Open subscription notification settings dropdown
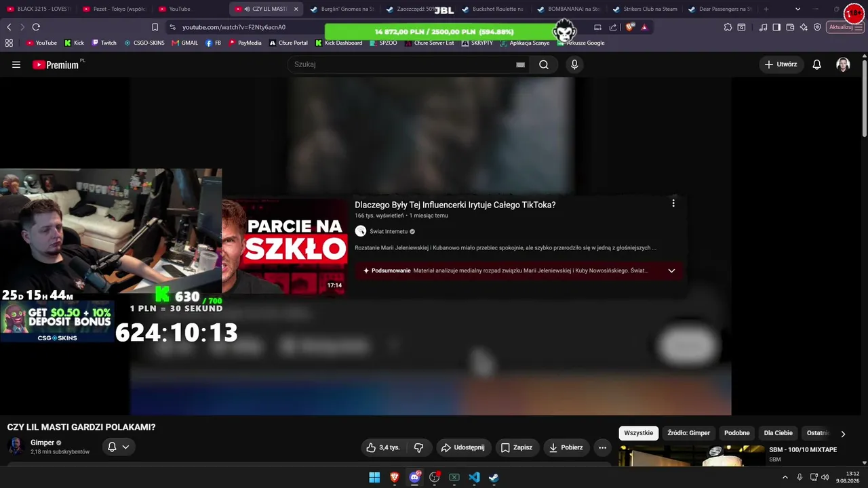Image resolution: width=868 pixels, height=488 pixels. point(118,447)
